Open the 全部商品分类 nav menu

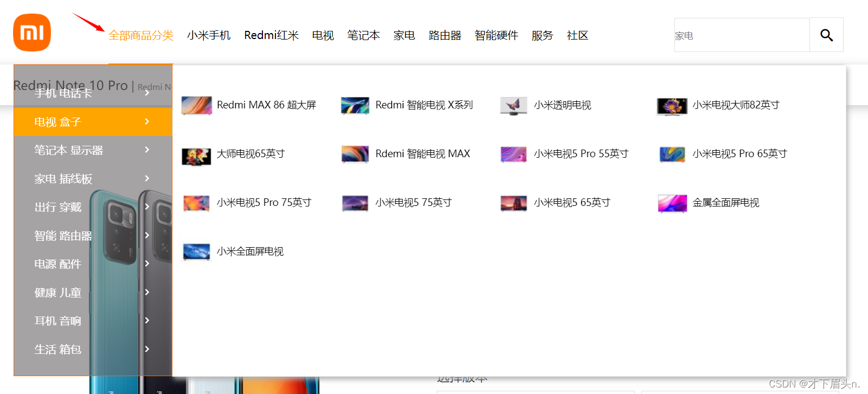pos(141,35)
